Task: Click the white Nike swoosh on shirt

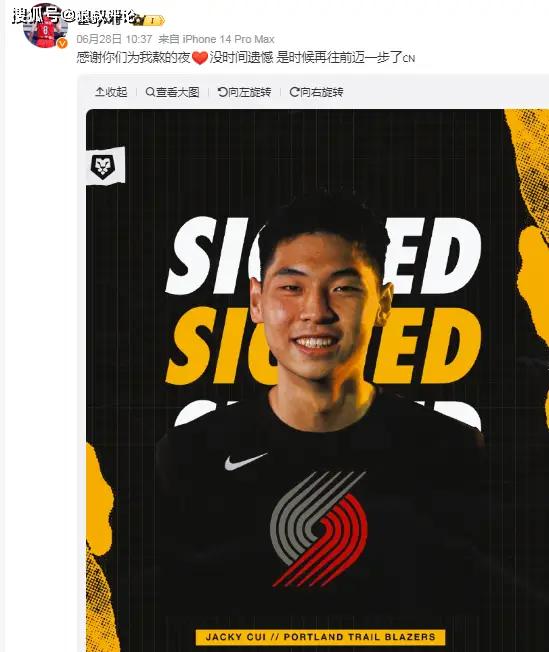Action: coord(245,461)
